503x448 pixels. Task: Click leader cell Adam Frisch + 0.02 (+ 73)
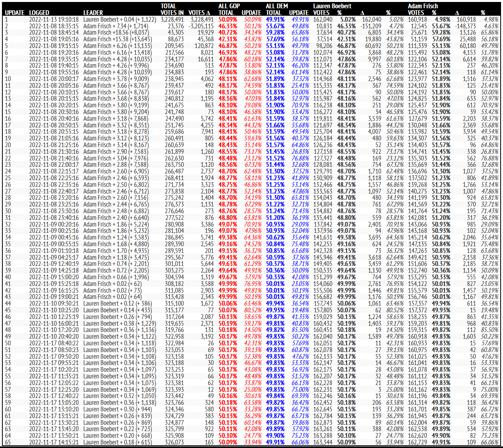(112, 290)
